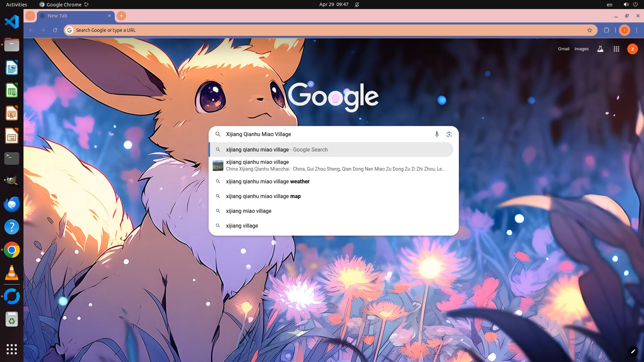This screenshot has height=362, width=644.
Task: Open the Extensions puzzle icon
Action: 606,30
